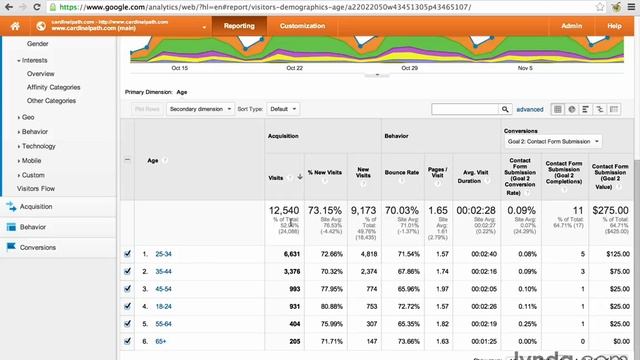The width and height of the screenshot is (640, 360).
Task: Click the globe icon beside account name
Action: (x=40, y=26)
